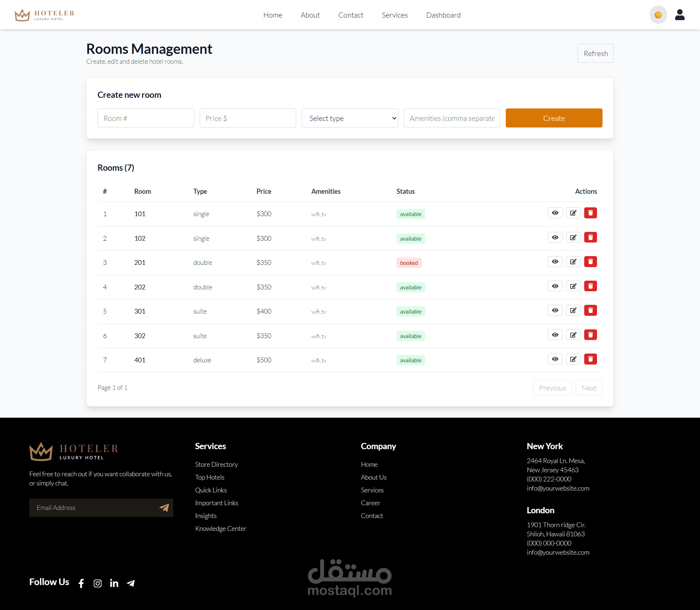The height and width of the screenshot is (610, 700).
Task: Open Contact in the top navigation
Action: point(351,15)
